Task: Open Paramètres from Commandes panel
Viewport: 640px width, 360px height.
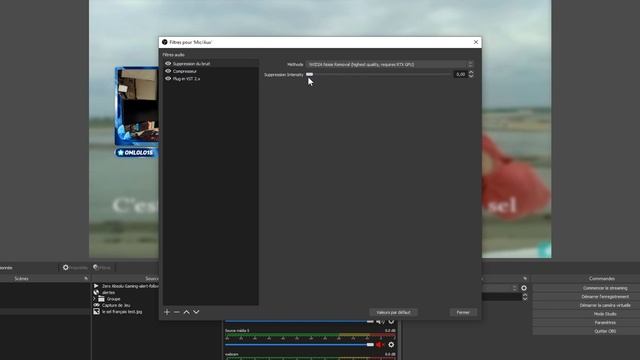Action: tap(605, 322)
